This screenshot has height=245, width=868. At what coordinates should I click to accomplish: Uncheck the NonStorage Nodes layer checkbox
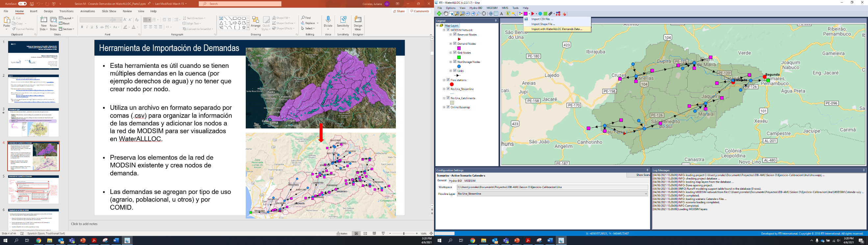coord(455,62)
